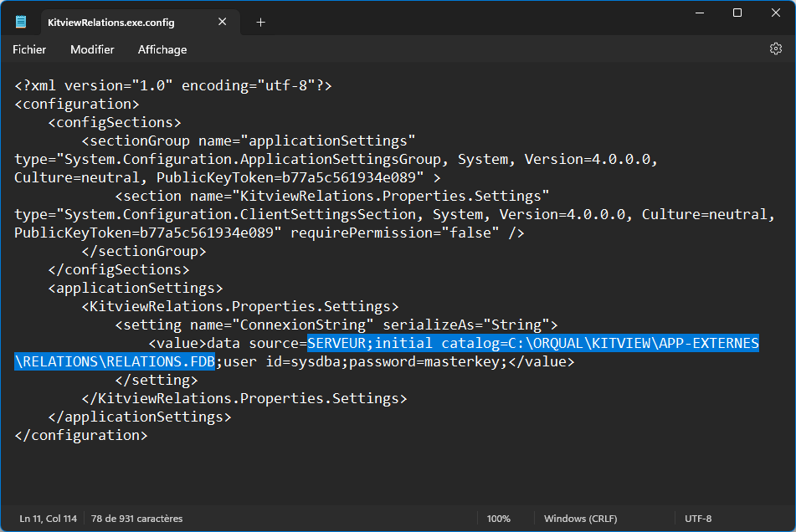Image resolution: width=796 pixels, height=532 pixels.
Task: Add a new tab with plus button
Action: point(260,23)
